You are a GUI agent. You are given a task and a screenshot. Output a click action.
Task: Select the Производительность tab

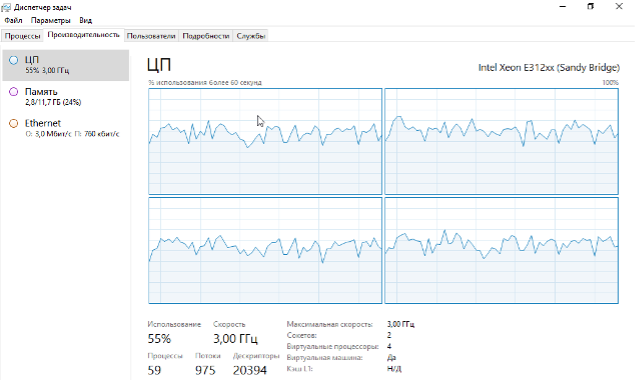click(x=84, y=35)
